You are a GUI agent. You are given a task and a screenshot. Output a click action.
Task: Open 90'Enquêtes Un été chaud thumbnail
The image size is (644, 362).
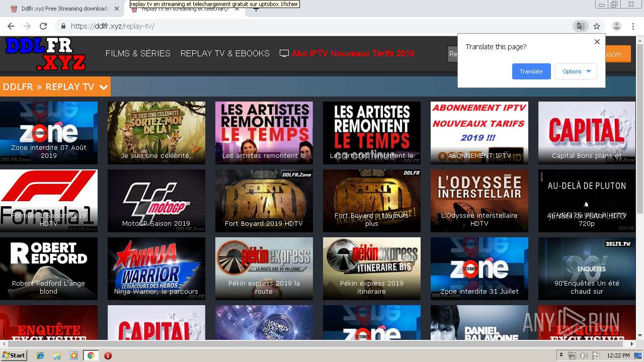point(587,268)
